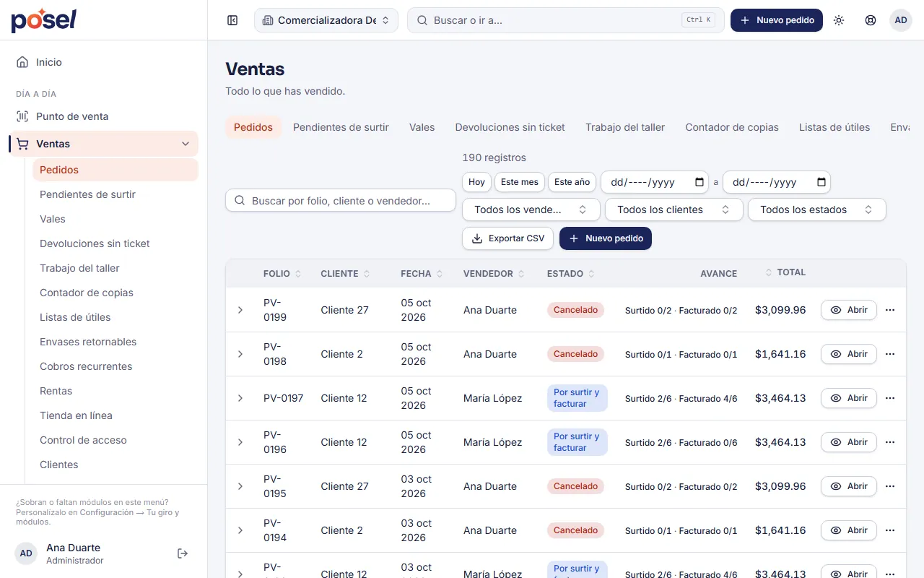This screenshot has height=578, width=924.
Task: Open order PV-0196 with Abrir
Action: tap(849, 442)
